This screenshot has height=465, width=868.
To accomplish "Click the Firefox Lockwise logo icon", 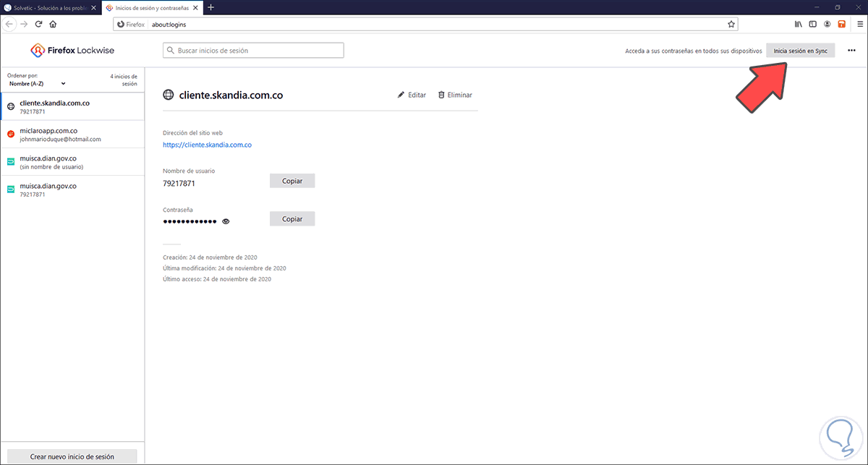I will [x=36, y=50].
